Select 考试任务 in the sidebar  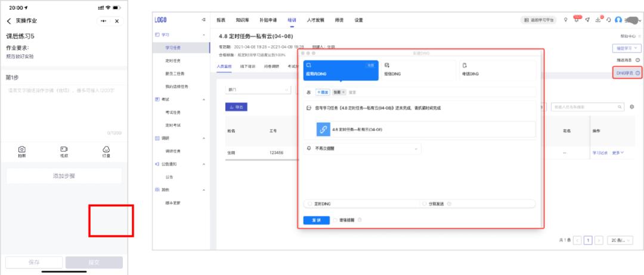(173, 112)
